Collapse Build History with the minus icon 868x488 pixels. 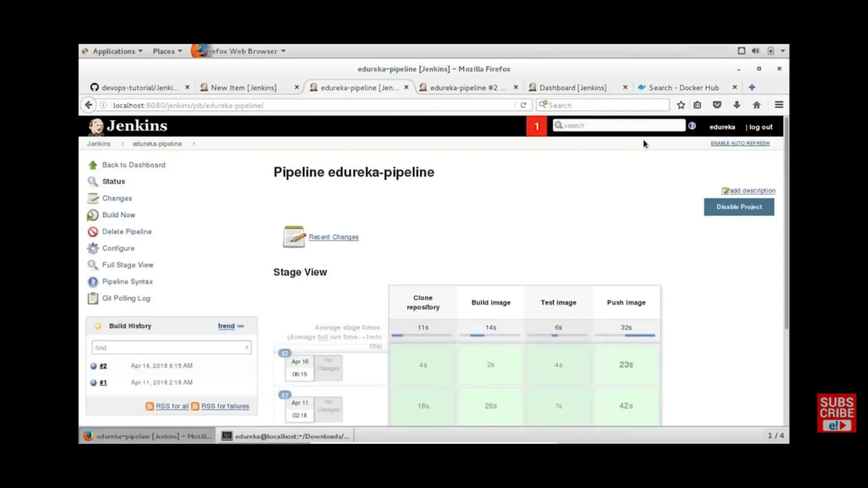pyautogui.click(x=241, y=326)
